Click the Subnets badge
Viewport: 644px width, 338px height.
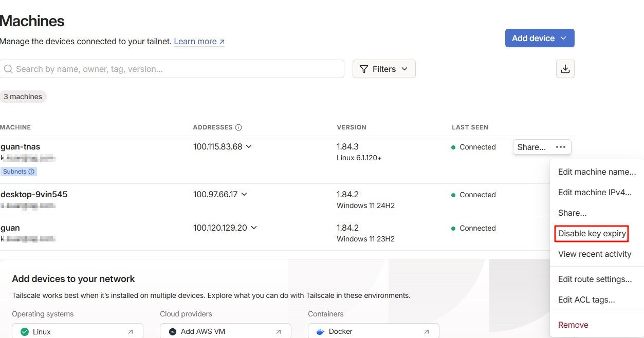[19, 172]
